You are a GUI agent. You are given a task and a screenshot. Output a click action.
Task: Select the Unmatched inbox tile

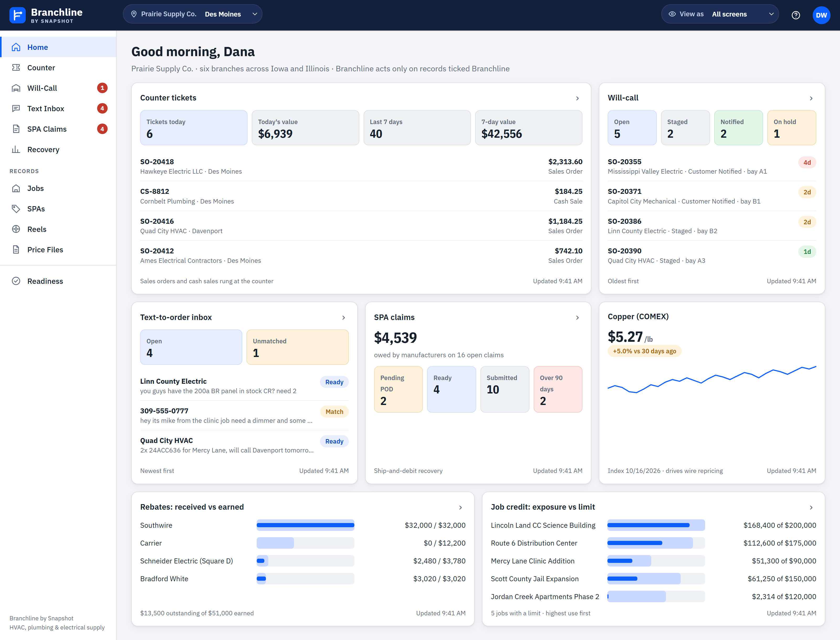pyautogui.click(x=297, y=347)
